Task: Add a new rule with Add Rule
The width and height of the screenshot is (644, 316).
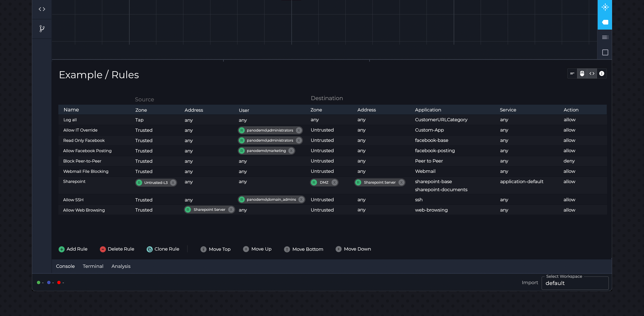Action: click(73, 249)
